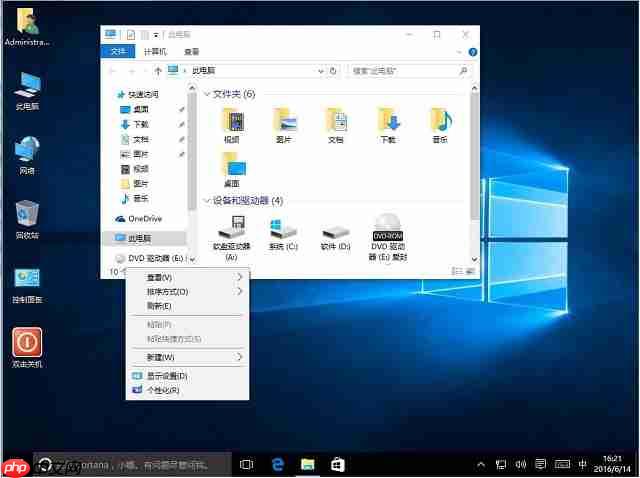This screenshot has width=640, height=478.
Task: Select OneDrive in navigation pane
Action: point(139,219)
